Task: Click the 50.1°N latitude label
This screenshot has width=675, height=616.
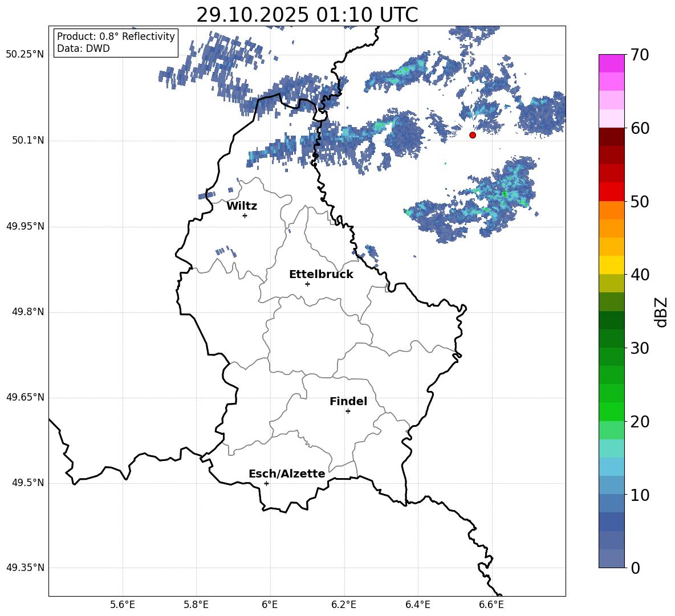Action: click(x=28, y=141)
